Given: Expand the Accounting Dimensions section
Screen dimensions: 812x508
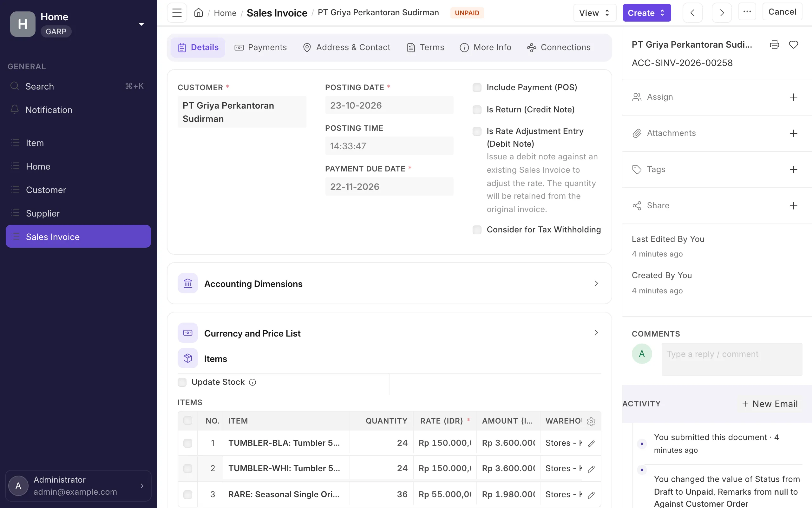Looking at the screenshot, I should [389, 283].
